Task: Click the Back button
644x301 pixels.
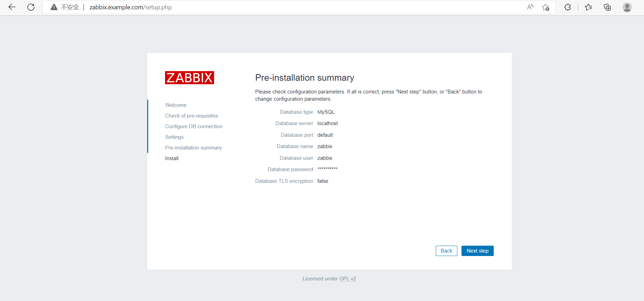Action: [x=446, y=251]
